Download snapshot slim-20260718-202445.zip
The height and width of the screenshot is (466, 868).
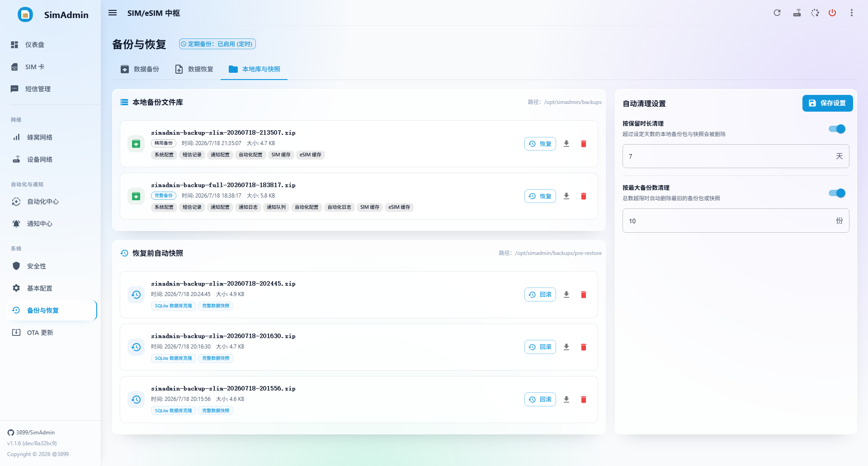click(x=566, y=295)
